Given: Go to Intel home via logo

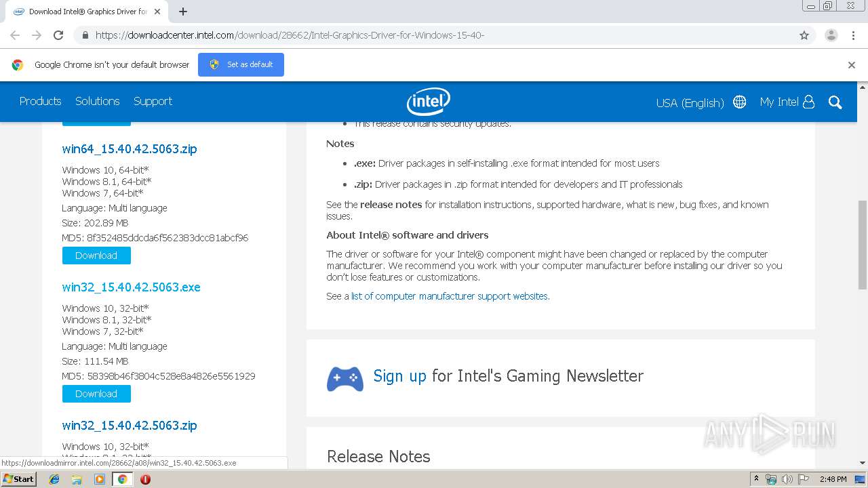Looking at the screenshot, I should (429, 102).
